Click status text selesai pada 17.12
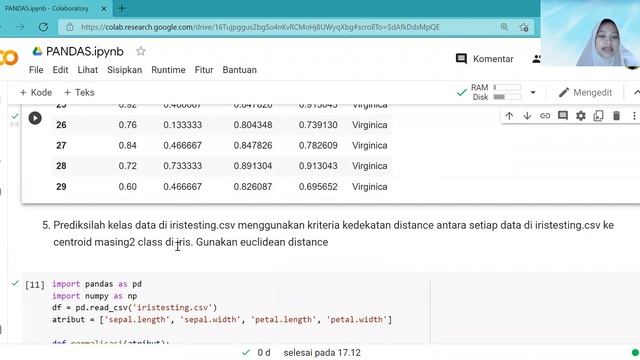This screenshot has width=640, height=360. [322, 353]
